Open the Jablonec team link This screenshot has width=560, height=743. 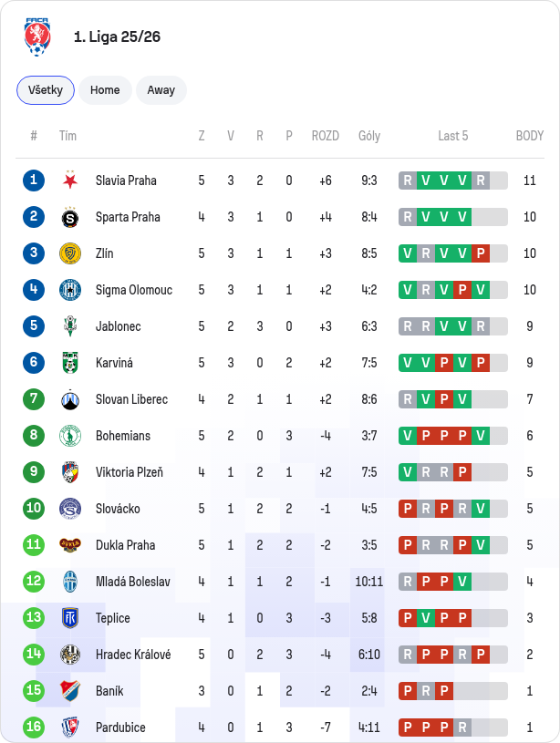tap(118, 326)
